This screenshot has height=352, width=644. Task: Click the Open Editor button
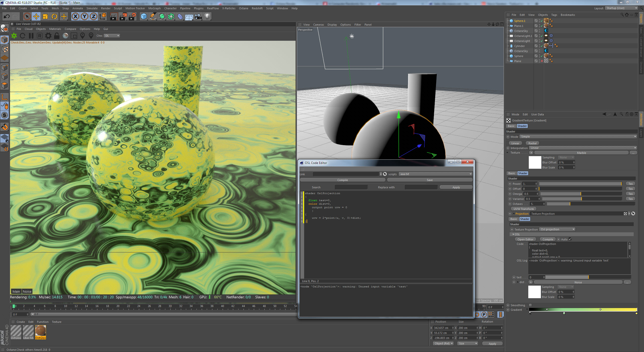[x=525, y=239]
